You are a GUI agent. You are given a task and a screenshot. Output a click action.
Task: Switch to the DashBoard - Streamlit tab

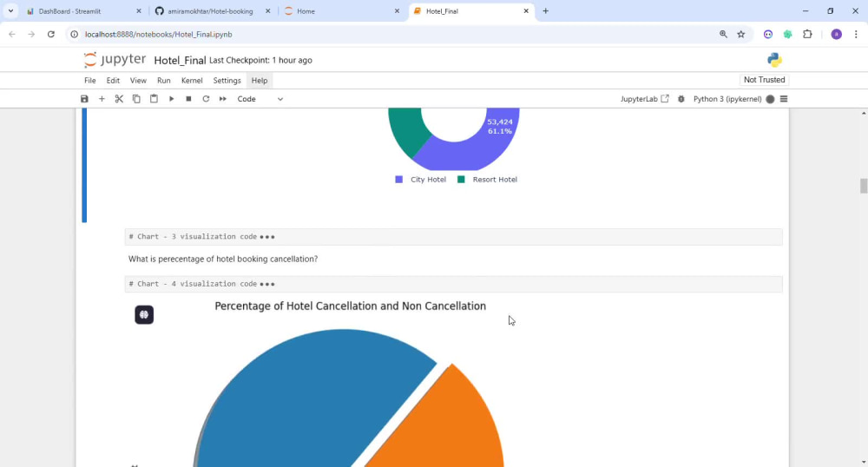69,11
